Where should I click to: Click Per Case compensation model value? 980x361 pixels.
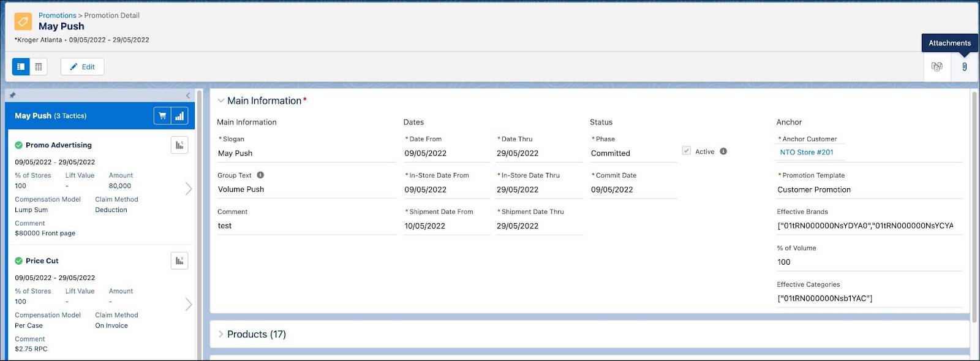[29, 326]
